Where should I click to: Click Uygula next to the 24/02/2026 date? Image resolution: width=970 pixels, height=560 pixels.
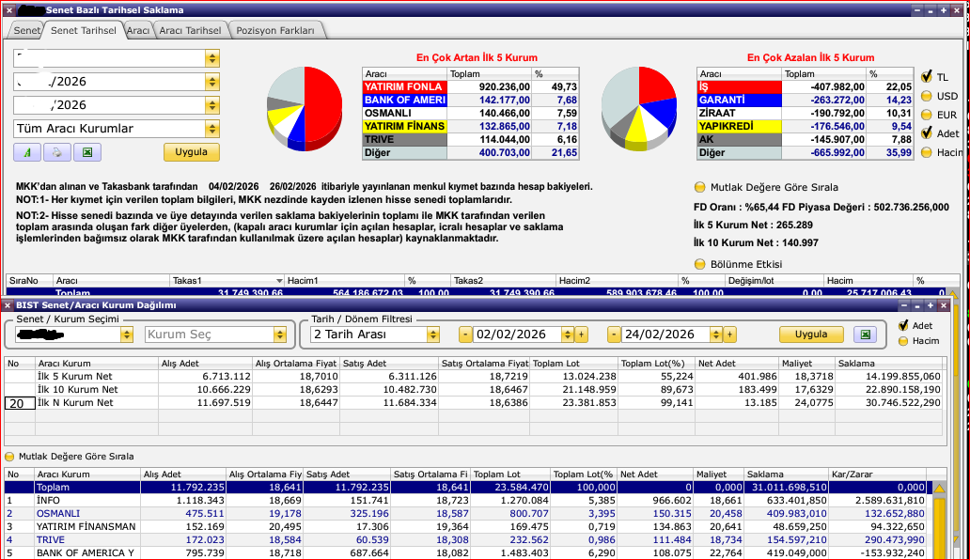point(811,334)
